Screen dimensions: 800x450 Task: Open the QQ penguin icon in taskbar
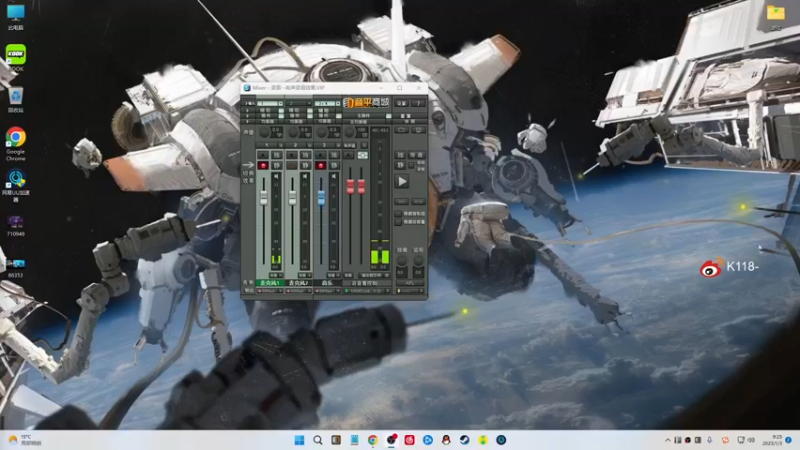tap(446, 440)
